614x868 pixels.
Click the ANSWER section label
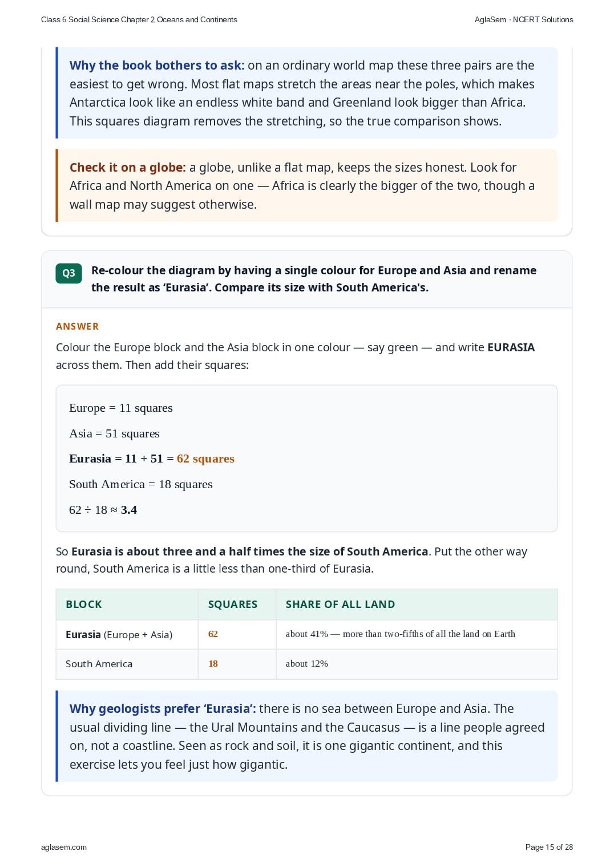click(78, 326)
